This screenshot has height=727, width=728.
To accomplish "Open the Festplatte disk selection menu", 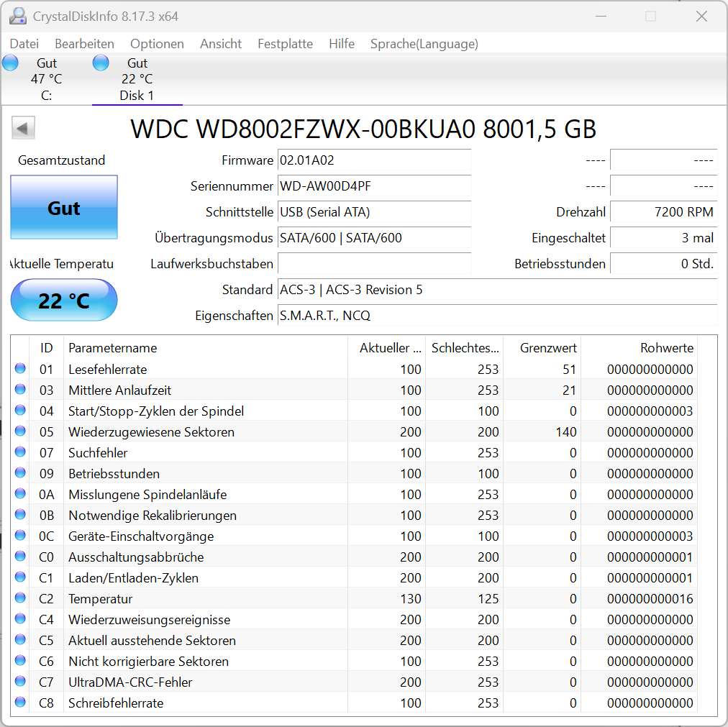I will click(285, 44).
